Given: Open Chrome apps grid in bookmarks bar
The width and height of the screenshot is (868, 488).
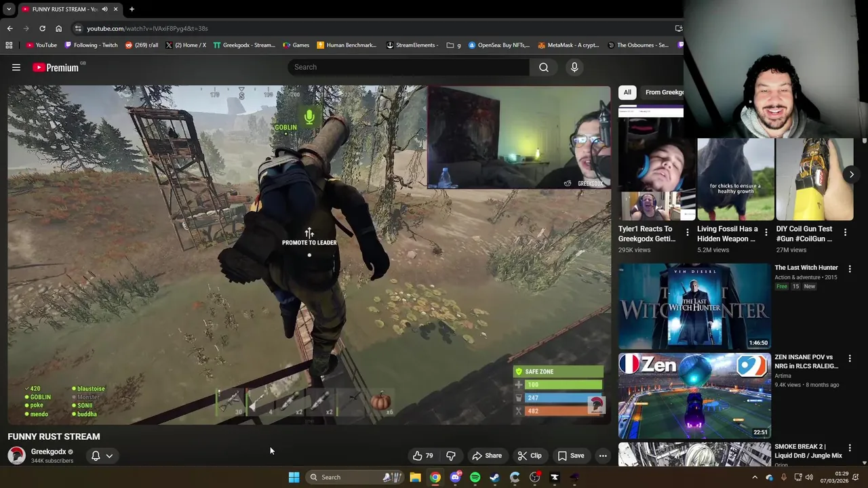Looking at the screenshot, I should (9, 45).
